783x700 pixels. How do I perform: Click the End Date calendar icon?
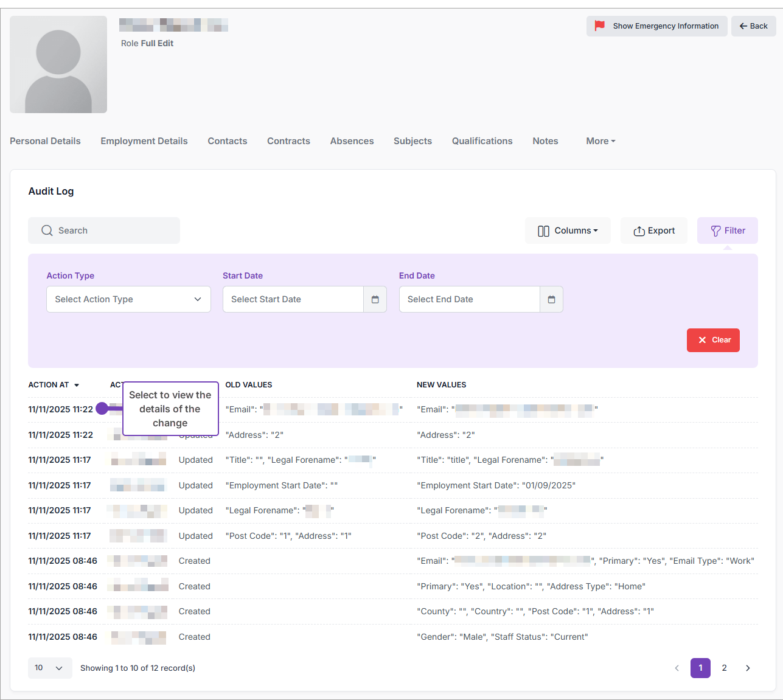pyautogui.click(x=551, y=299)
